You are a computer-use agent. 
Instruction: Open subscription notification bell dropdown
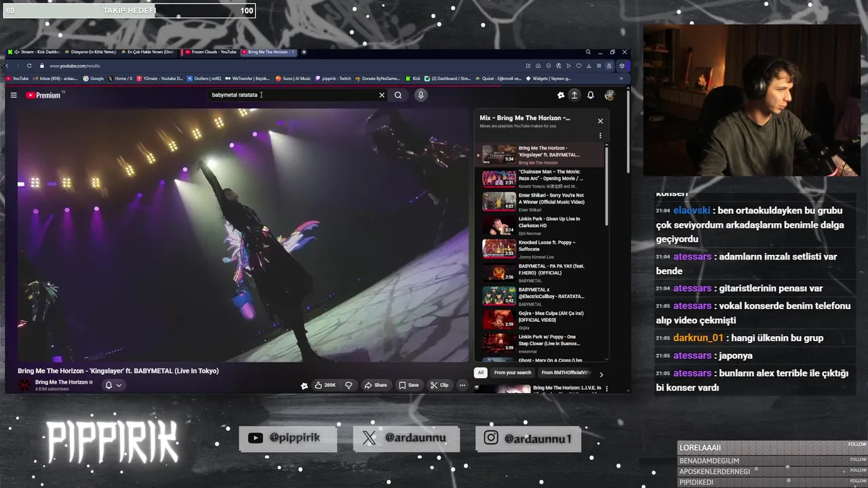click(113, 385)
